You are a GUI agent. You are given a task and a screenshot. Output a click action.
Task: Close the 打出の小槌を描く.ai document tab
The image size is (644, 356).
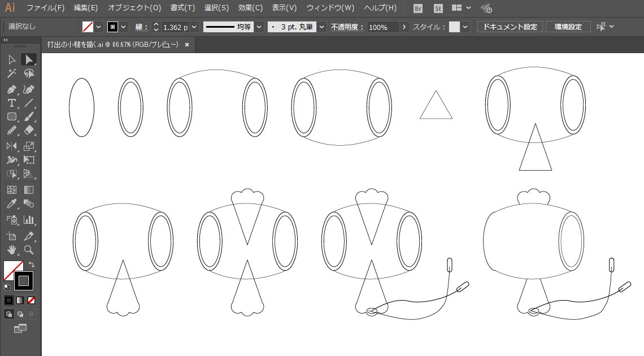pyautogui.click(x=187, y=45)
